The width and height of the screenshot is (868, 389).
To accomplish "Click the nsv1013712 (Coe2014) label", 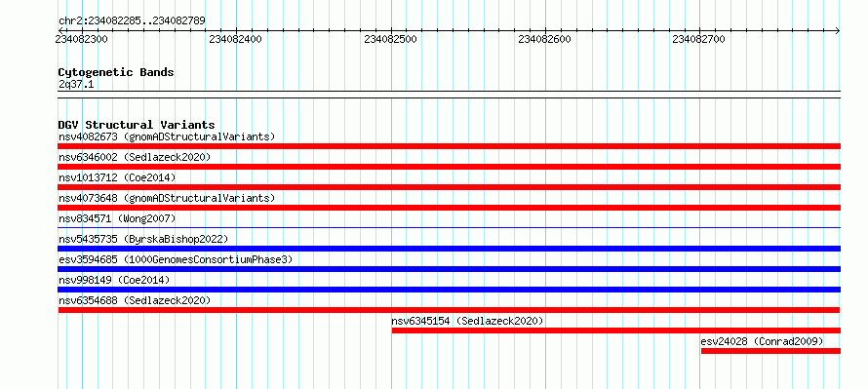I will 117,177.
